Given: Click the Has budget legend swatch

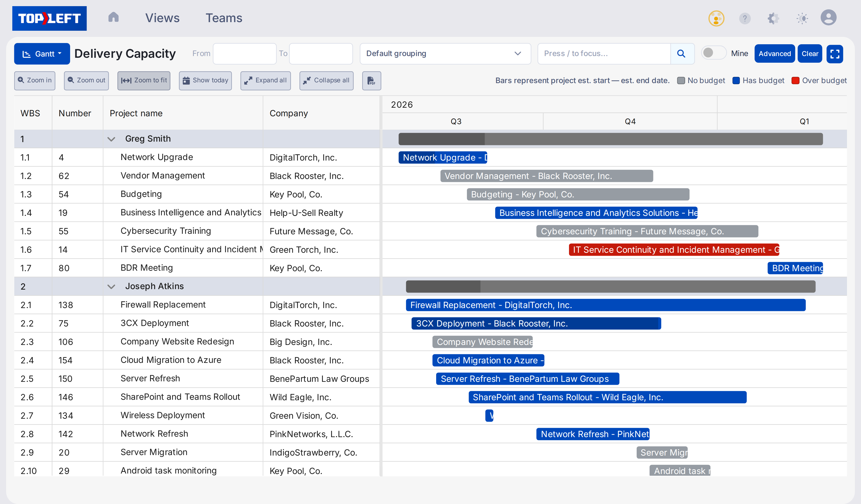Looking at the screenshot, I should pyautogui.click(x=736, y=81).
